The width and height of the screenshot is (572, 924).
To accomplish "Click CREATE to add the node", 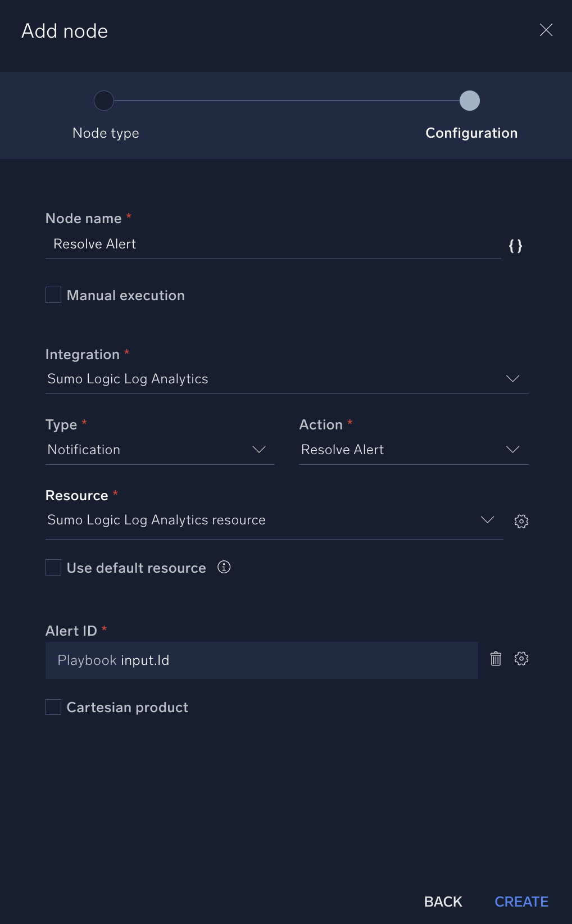I will pyautogui.click(x=521, y=902).
